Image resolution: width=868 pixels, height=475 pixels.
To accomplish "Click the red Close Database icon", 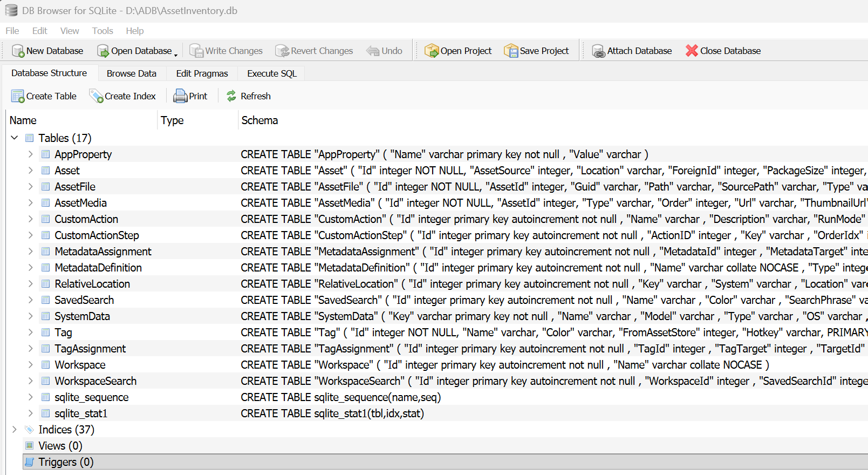I will pyautogui.click(x=692, y=51).
